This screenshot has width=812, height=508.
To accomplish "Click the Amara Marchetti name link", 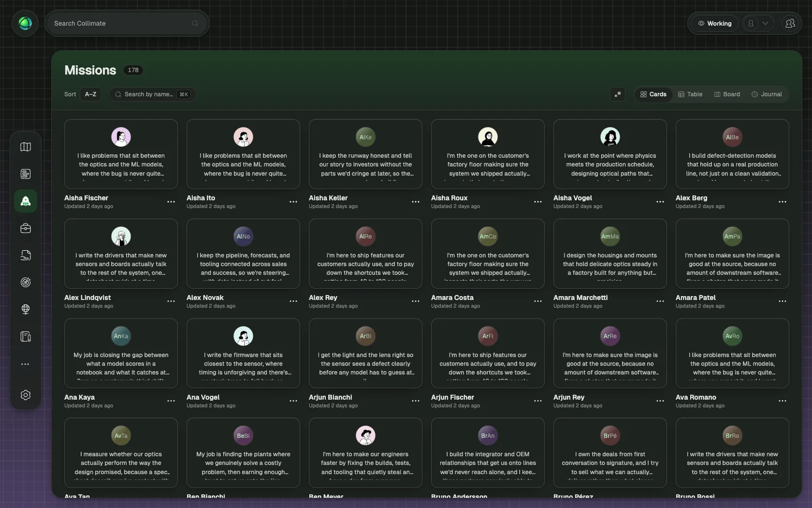I will pyautogui.click(x=580, y=298).
